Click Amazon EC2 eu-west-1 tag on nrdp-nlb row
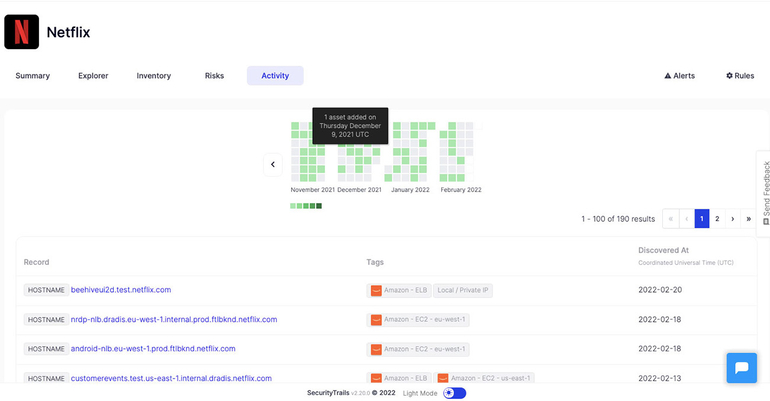 418,320
